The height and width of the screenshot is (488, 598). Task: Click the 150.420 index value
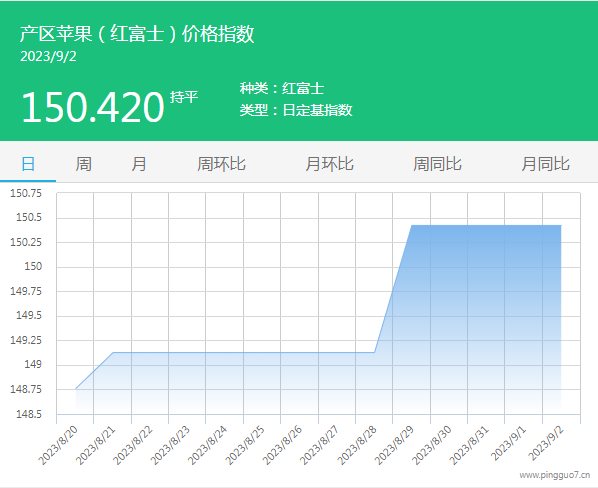coord(93,107)
